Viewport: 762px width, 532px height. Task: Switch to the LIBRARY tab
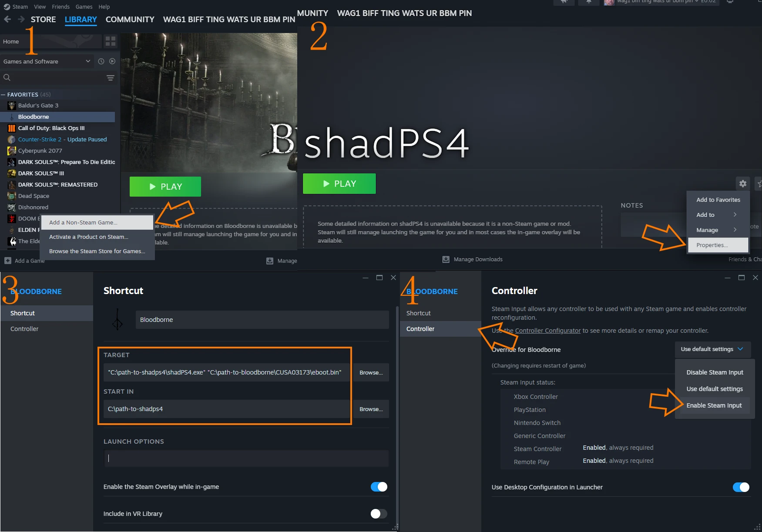tap(81, 19)
